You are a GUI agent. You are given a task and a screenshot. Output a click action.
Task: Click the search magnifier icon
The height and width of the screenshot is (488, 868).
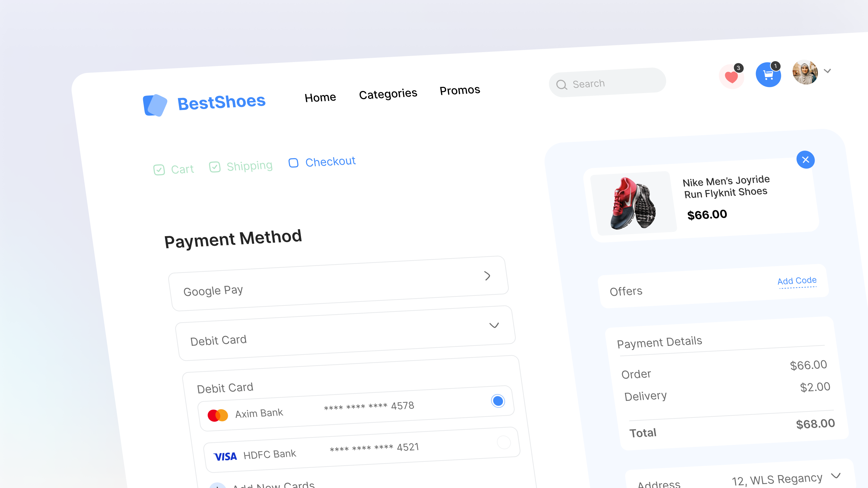click(561, 85)
